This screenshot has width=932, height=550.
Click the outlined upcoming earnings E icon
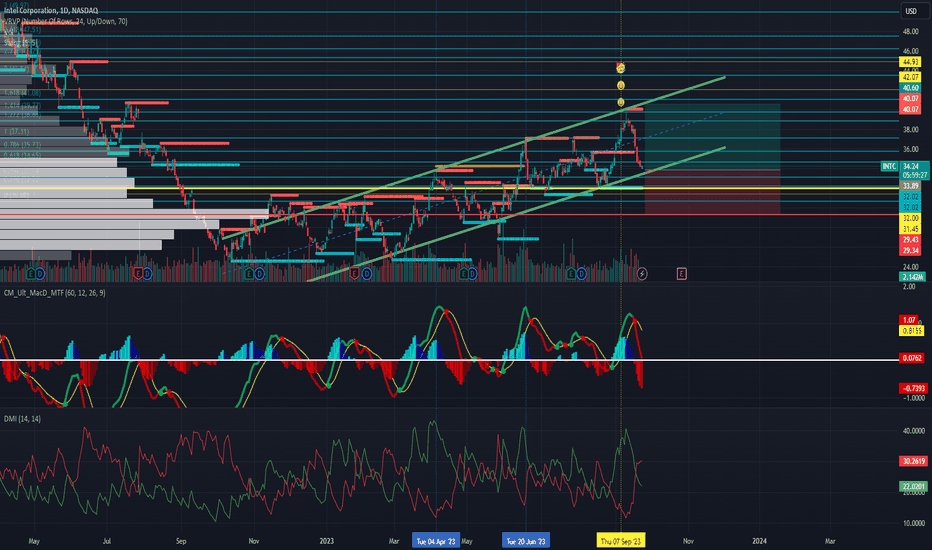point(681,274)
